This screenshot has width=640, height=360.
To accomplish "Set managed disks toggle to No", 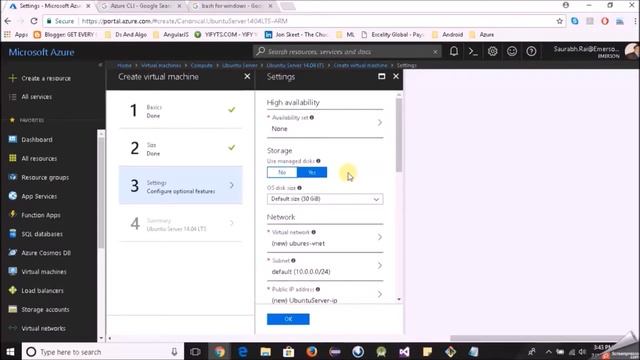I will (x=282, y=172).
